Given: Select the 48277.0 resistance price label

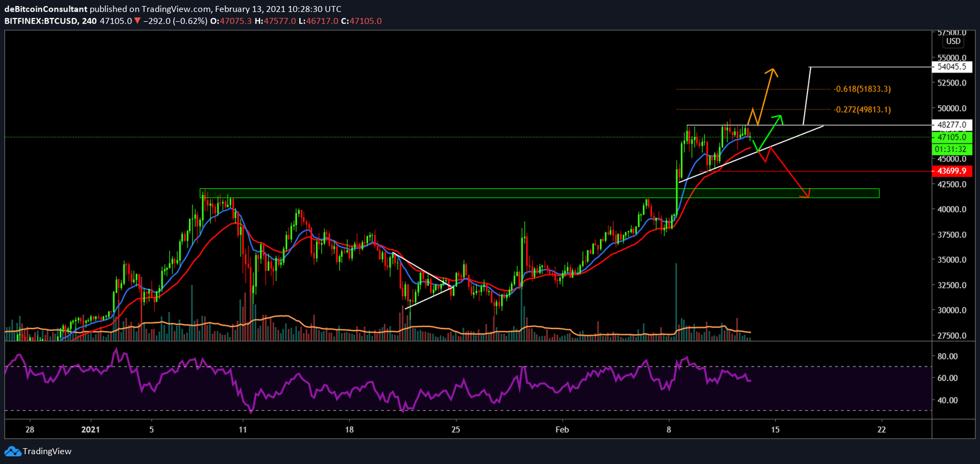Looking at the screenshot, I should pyautogui.click(x=953, y=125).
